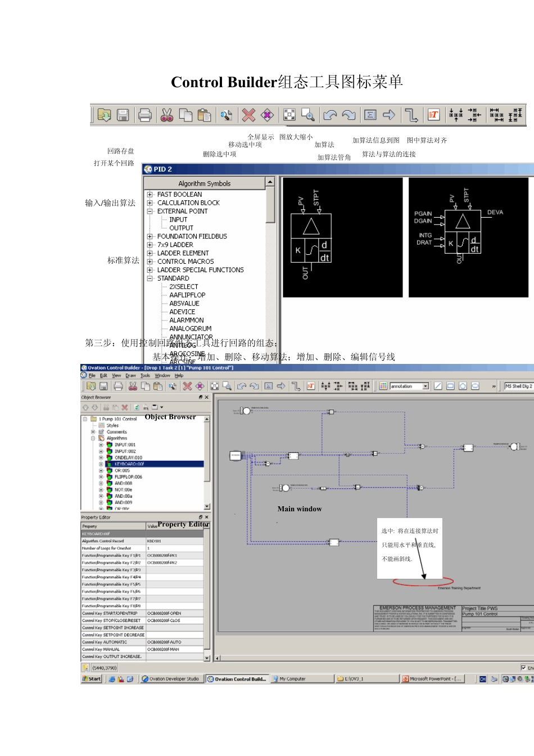
Task: Click the printer icon in the large toolbar image
Action: [x=144, y=115]
